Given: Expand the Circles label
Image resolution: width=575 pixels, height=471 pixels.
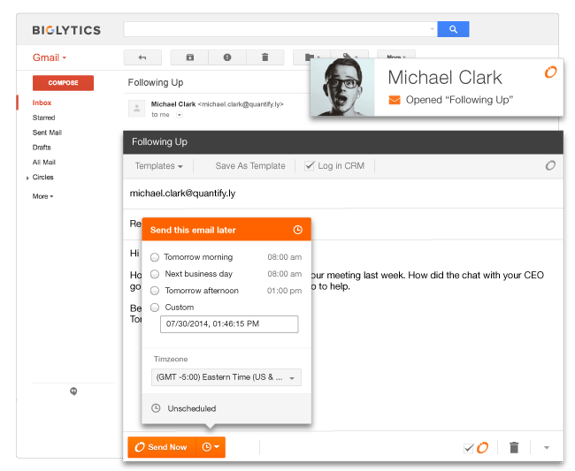Looking at the screenshot, I should pos(28,178).
